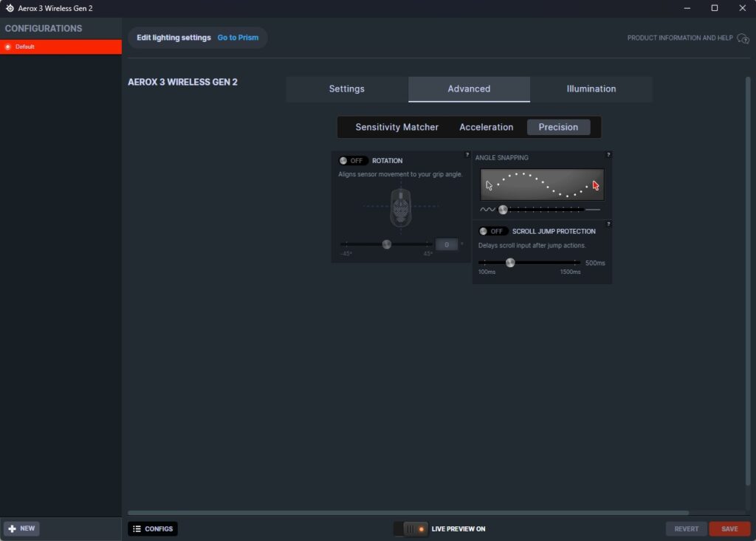Click the AEROX 3 WIRELESS GEN 2 heading

(183, 82)
